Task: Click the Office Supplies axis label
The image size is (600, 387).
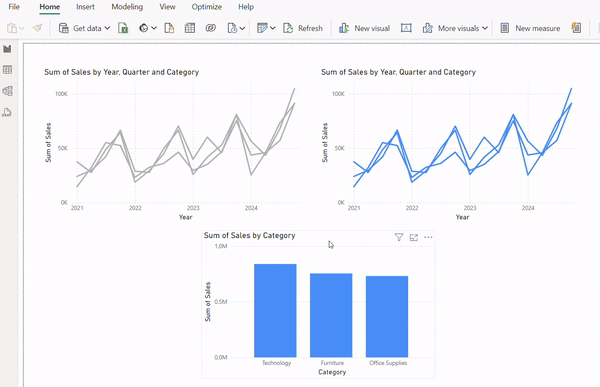Action: coord(388,363)
